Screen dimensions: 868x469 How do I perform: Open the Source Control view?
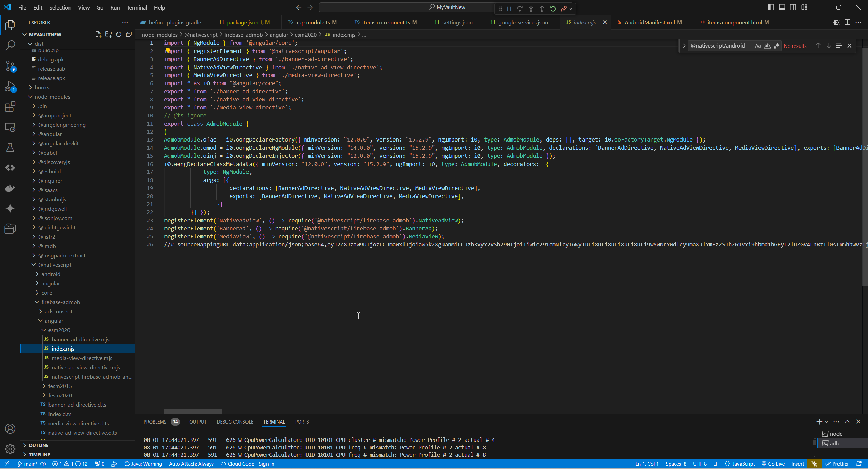pyautogui.click(x=10, y=67)
